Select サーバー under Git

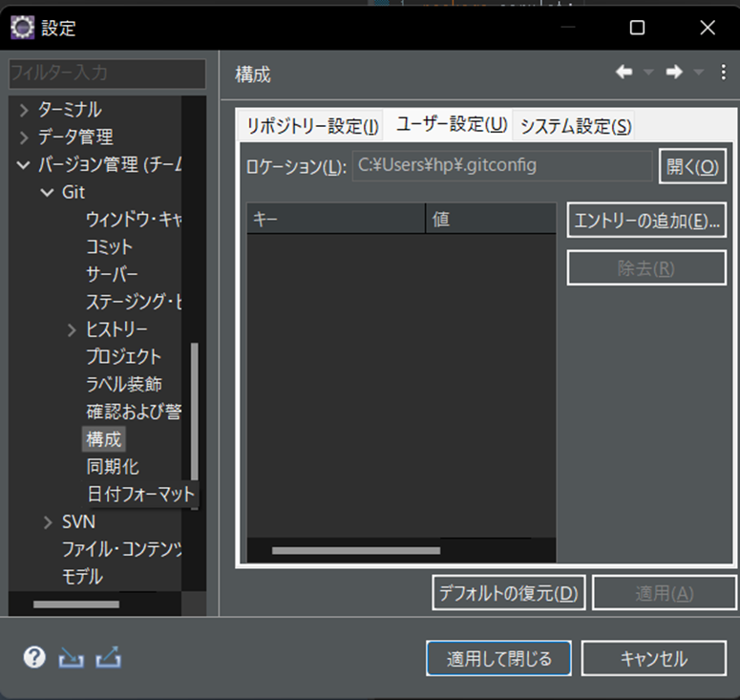112,274
